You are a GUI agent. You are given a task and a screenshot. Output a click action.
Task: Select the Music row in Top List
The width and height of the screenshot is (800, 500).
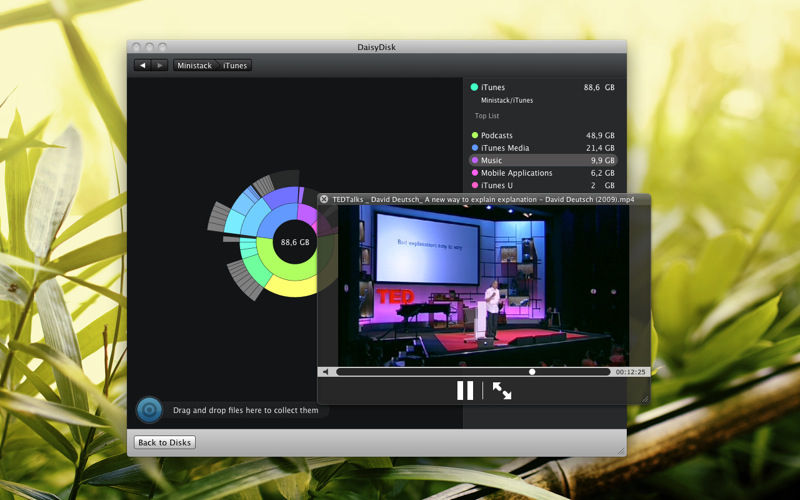click(x=543, y=160)
